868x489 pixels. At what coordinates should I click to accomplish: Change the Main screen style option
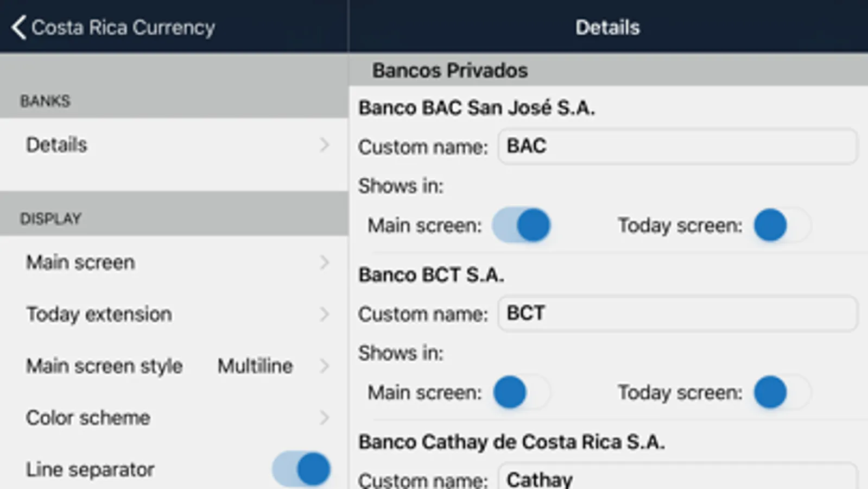click(x=104, y=366)
